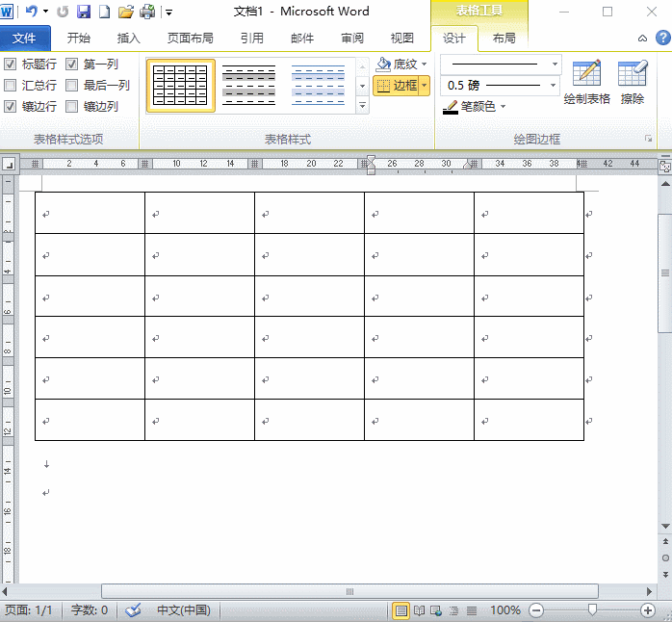672x622 pixels.
Task: Switch to the 布局 table tools tab
Action: coord(504,39)
